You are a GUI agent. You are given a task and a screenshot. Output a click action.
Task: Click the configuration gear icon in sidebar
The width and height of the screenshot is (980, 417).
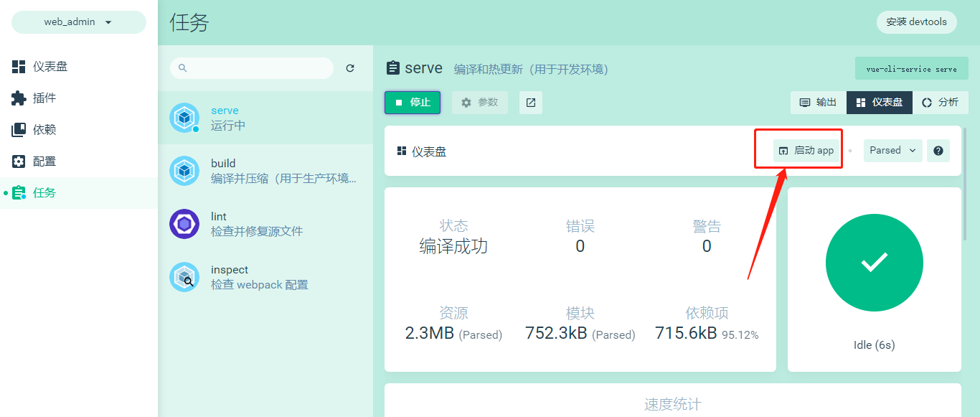point(19,161)
